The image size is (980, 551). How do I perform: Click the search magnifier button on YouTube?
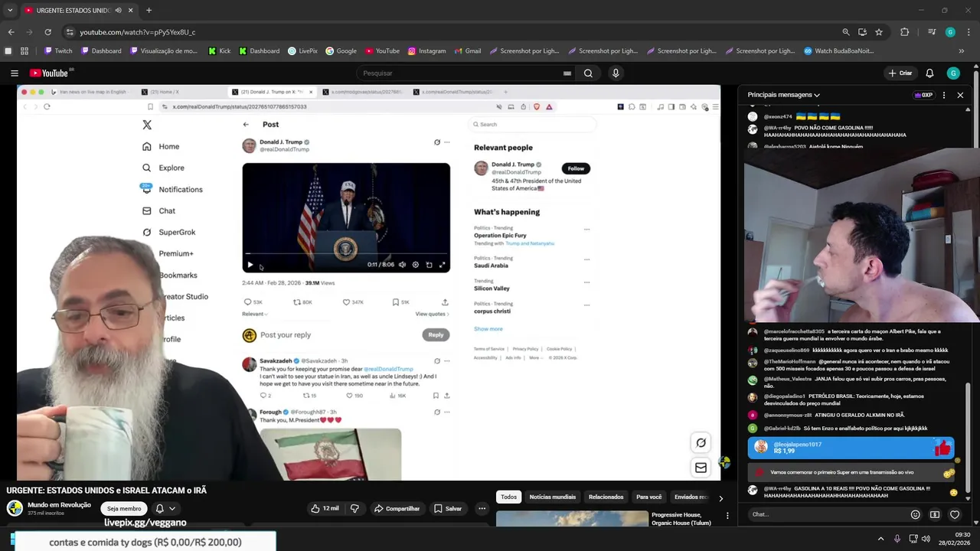point(588,73)
